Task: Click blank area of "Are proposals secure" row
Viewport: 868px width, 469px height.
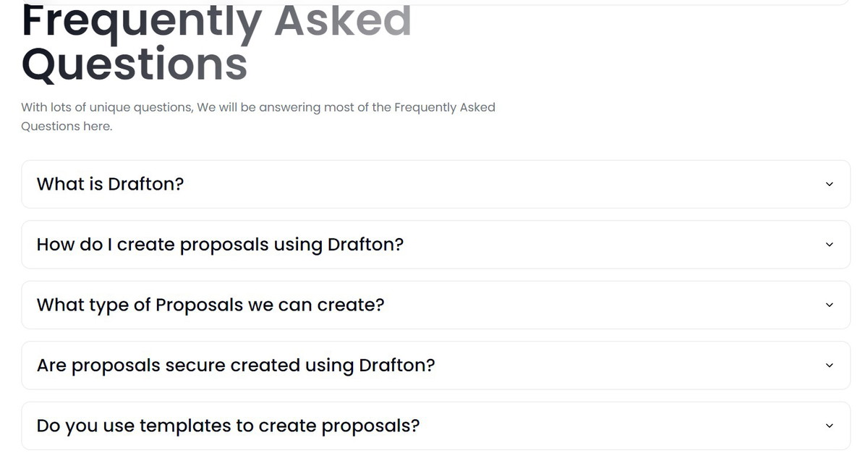Action: pos(629,366)
